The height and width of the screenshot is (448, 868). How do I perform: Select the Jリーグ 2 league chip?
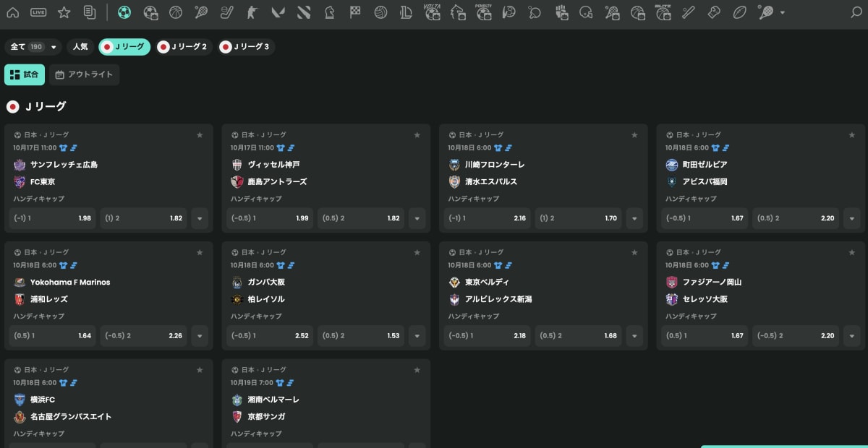[x=184, y=47]
